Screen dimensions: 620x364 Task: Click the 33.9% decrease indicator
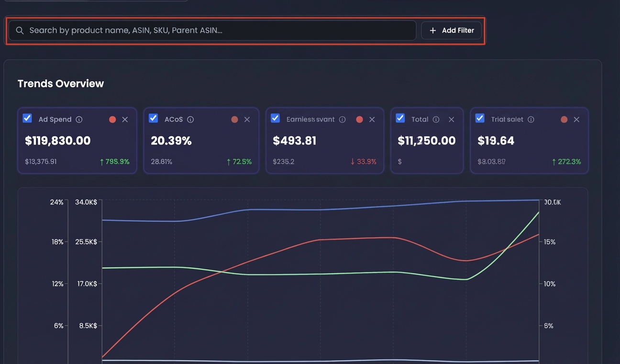click(x=363, y=162)
